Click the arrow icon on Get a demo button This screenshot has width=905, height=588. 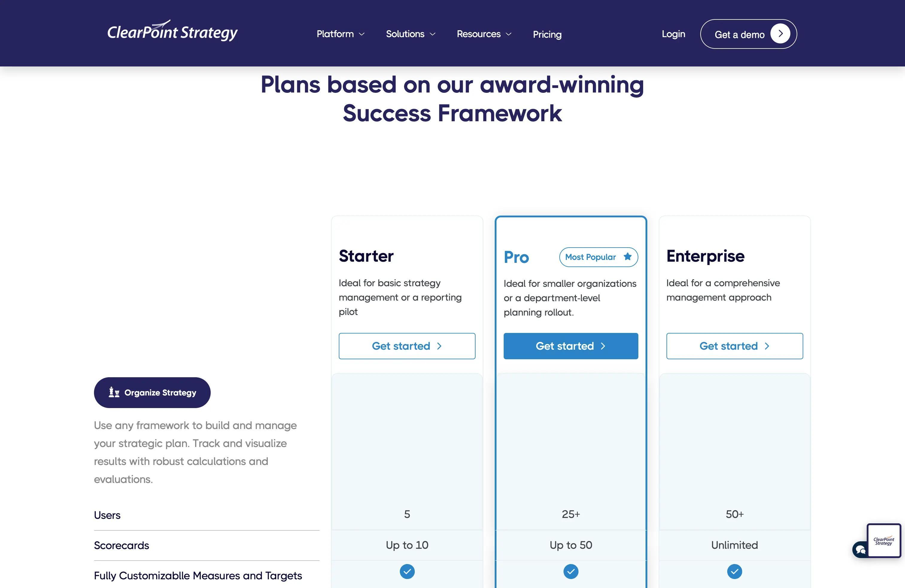781,34
